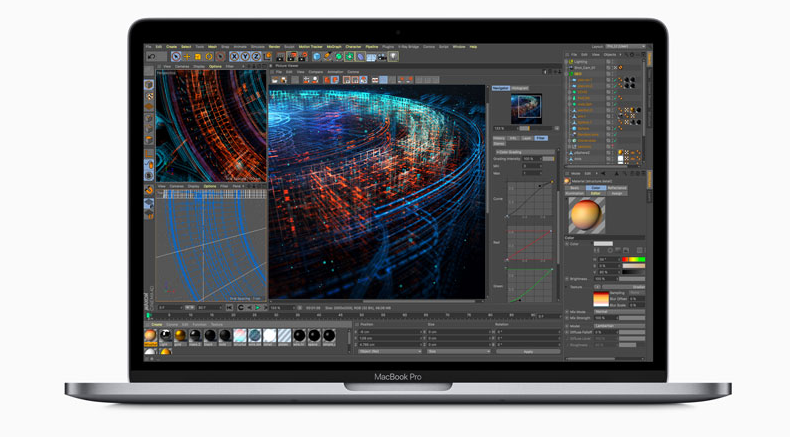Open the MoGraph menu
The image size is (790, 437).
(334, 47)
